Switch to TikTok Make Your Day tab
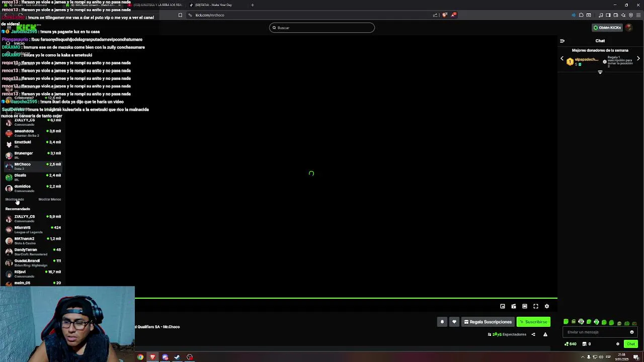Image resolution: width=644 pixels, height=362 pixels. coord(216,5)
